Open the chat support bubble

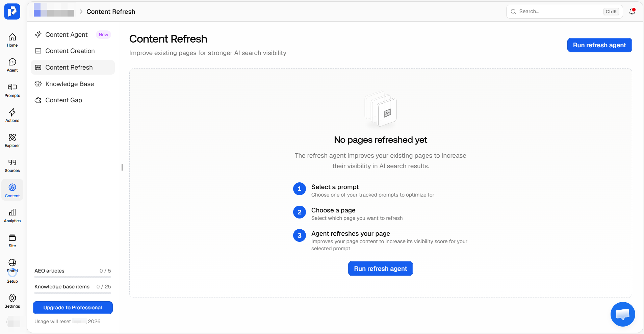coord(623,314)
